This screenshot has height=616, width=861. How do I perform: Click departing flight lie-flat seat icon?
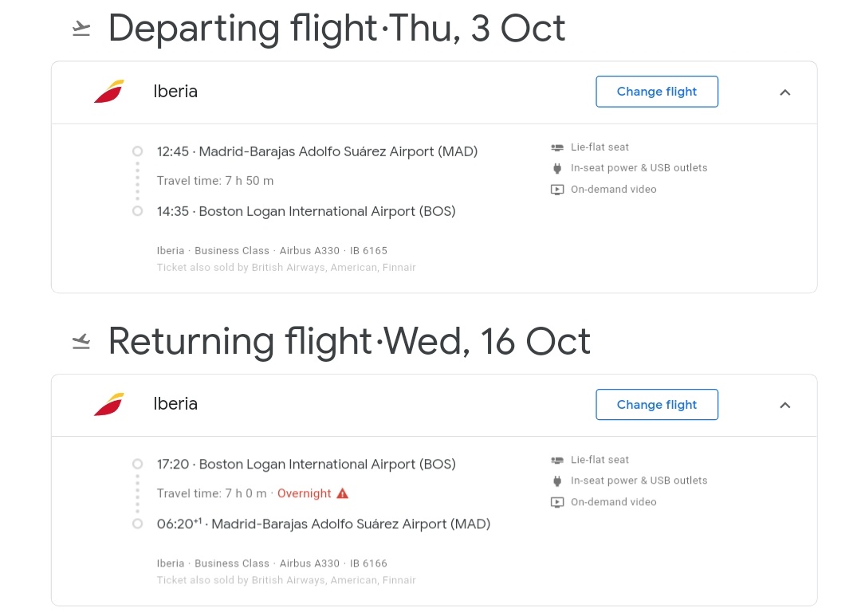click(x=557, y=147)
